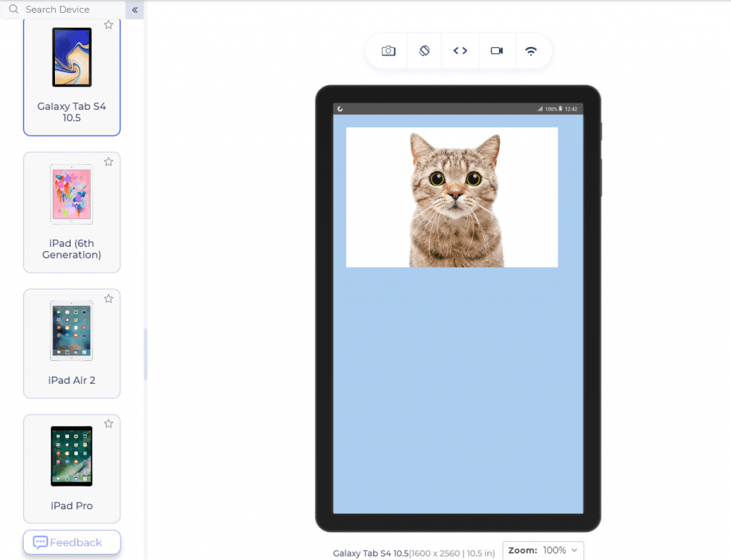Collapse the device sidebar panel

[135, 9]
